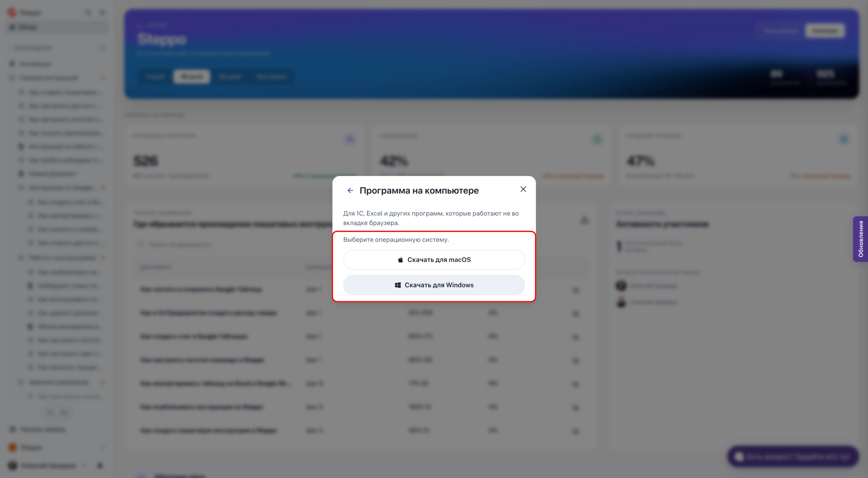Screen dimensions: 868x478
Task: Click the Windows logo on the Windows download button
Action: pyautogui.click(x=398, y=285)
